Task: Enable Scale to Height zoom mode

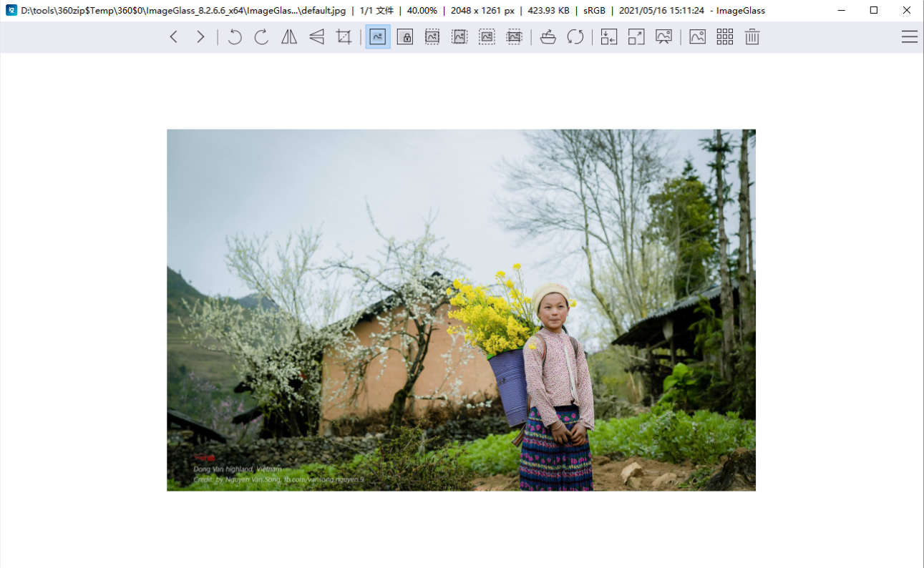Action: (459, 37)
